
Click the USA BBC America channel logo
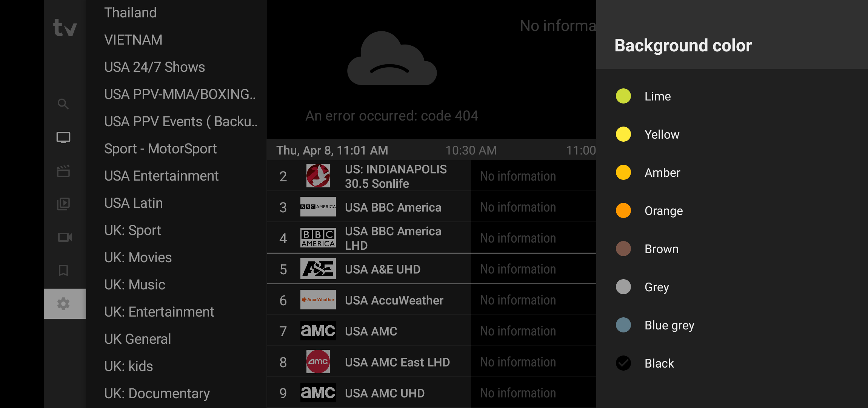(x=318, y=207)
